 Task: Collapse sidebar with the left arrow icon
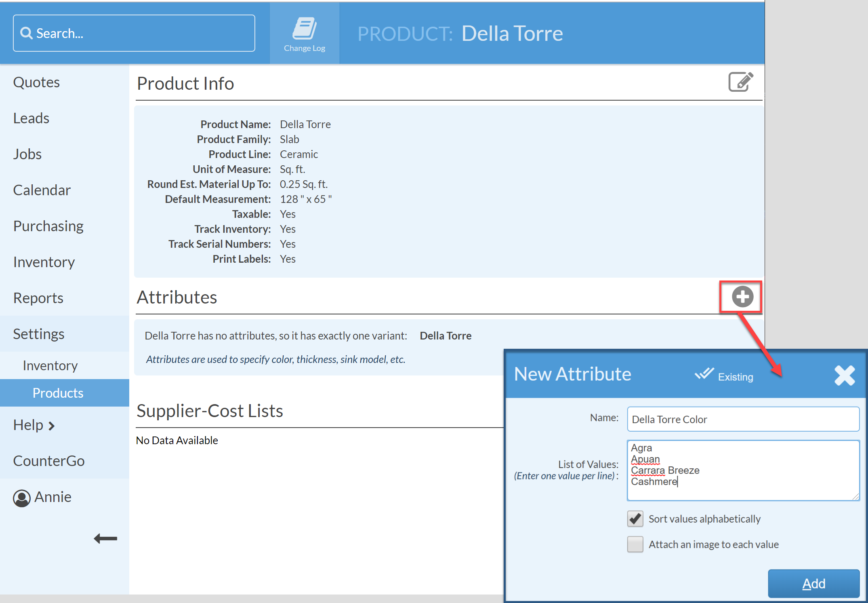(105, 538)
